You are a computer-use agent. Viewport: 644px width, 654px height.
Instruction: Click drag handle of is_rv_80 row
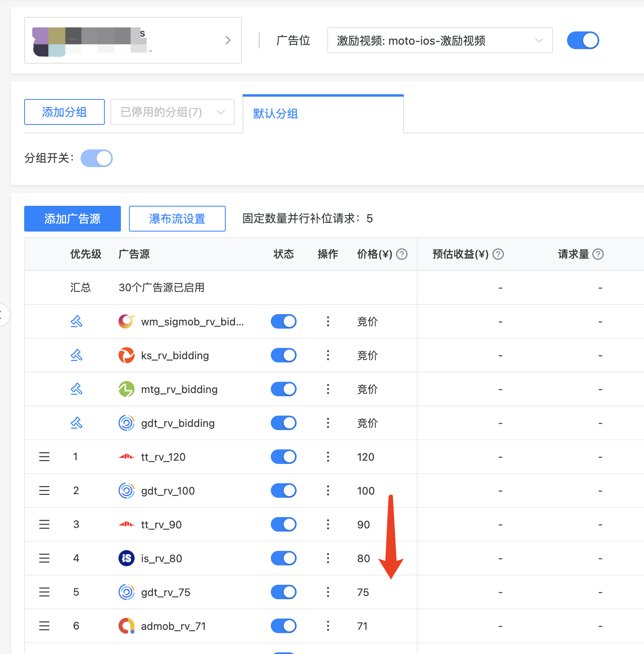click(44, 558)
